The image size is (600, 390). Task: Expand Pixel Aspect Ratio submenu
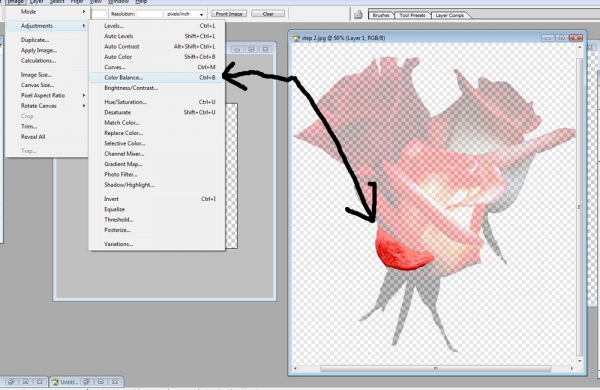(47, 95)
